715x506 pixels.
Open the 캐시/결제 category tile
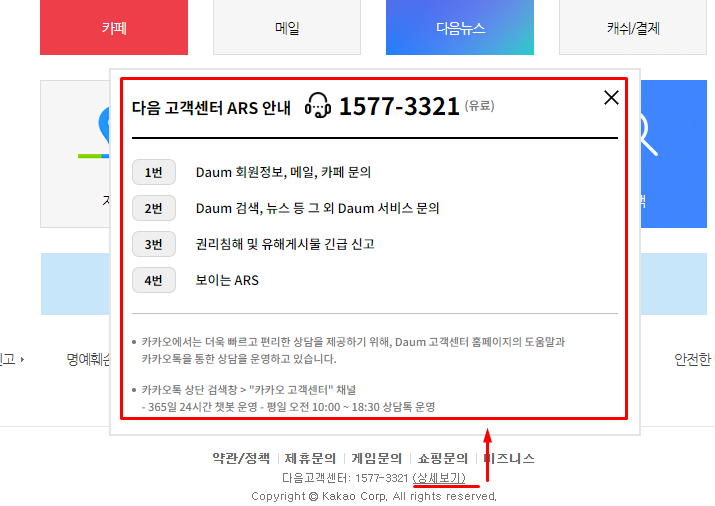point(633,27)
